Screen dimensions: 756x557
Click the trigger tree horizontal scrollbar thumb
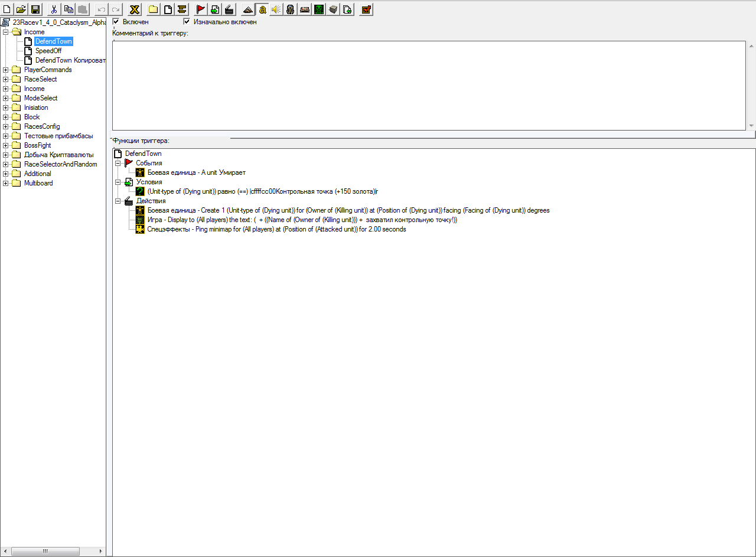45,551
